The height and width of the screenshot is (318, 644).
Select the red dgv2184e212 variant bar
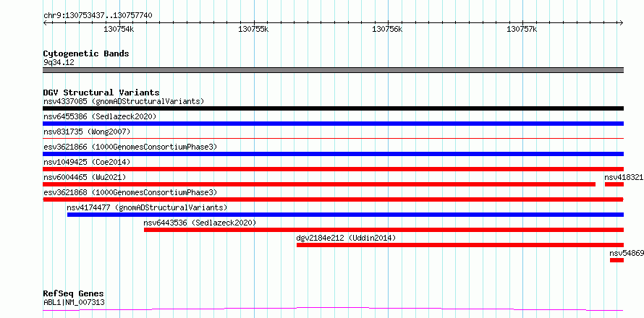tap(460, 245)
